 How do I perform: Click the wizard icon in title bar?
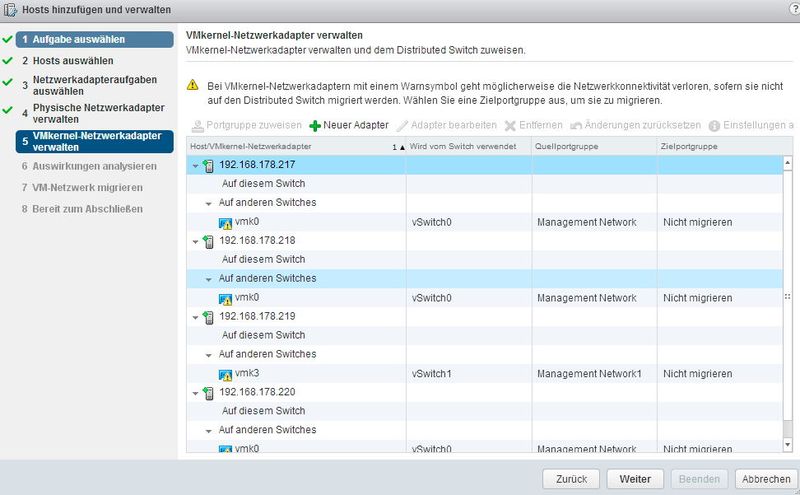click(x=10, y=10)
